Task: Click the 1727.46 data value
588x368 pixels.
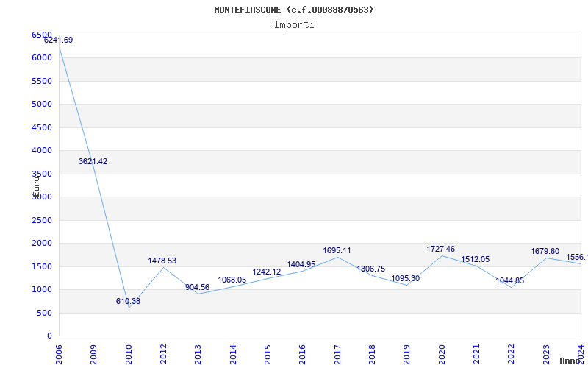Action: 440,249
